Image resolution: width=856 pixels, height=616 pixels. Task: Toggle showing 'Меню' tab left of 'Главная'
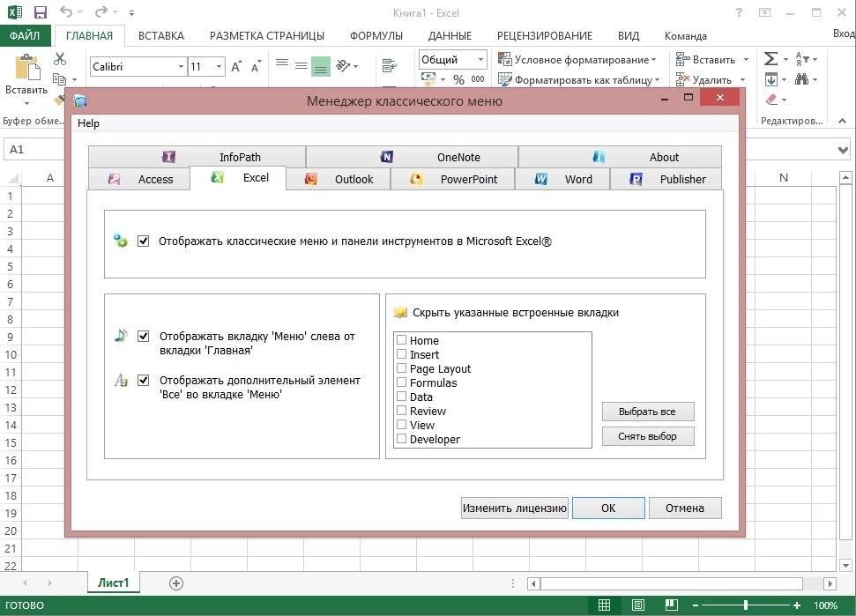(x=143, y=336)
